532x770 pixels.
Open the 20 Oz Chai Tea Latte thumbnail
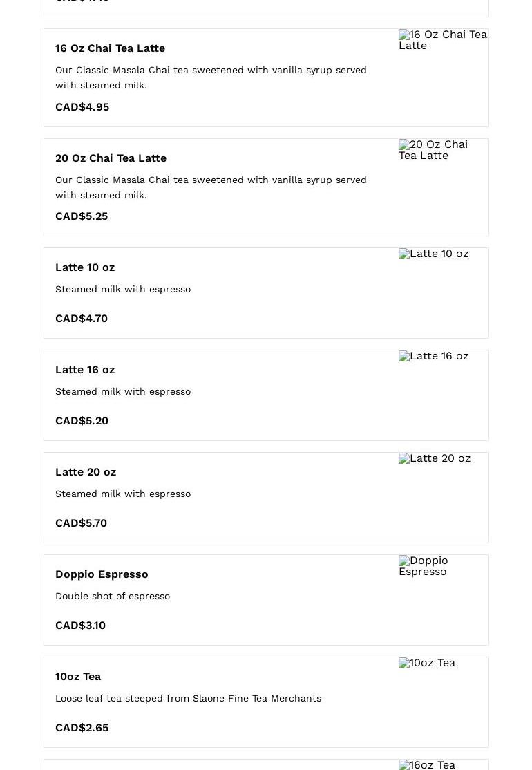434,150
